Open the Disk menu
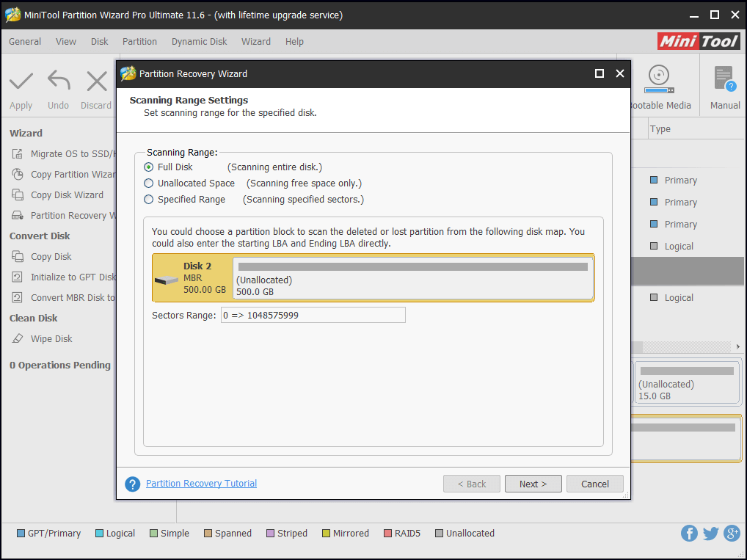Viewport: 747px width, 560px height. click(100, 41)
